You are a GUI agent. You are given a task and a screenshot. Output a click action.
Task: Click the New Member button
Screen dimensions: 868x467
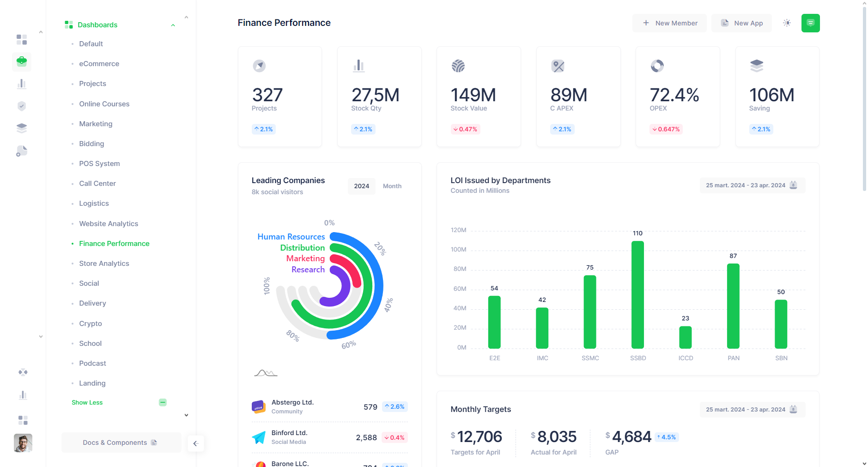click(669, 23)
